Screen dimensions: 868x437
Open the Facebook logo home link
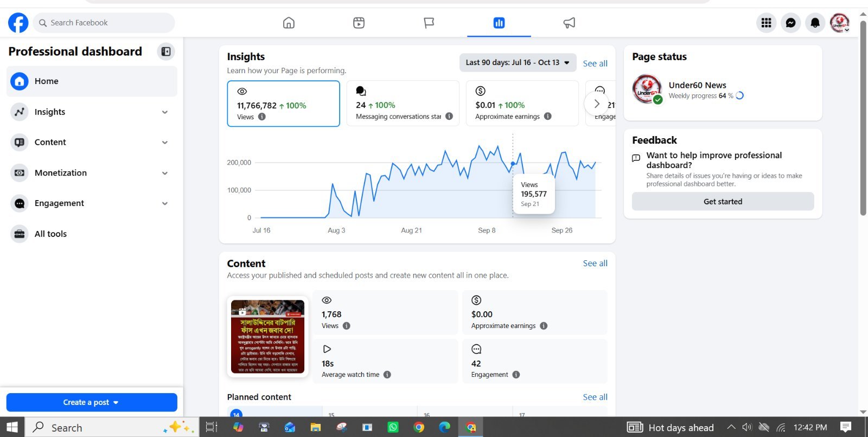[18, 23]
